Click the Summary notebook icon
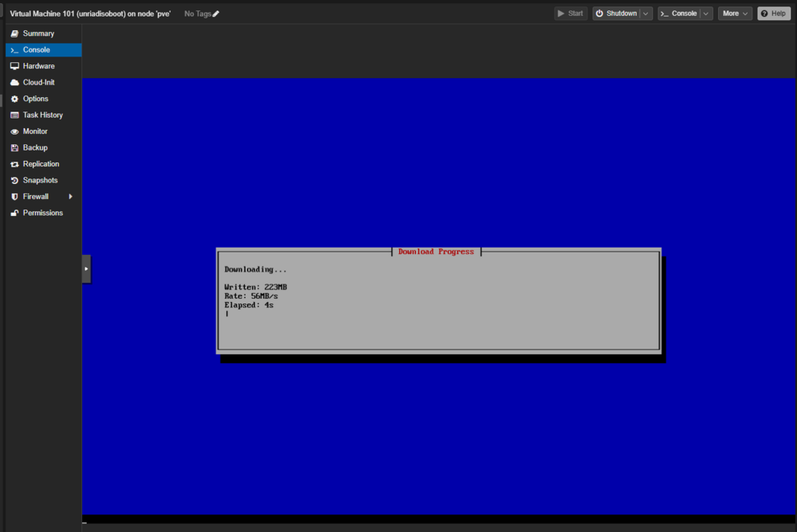The height and width of the screenshot is (532, 797). click(x=14, y=33)
